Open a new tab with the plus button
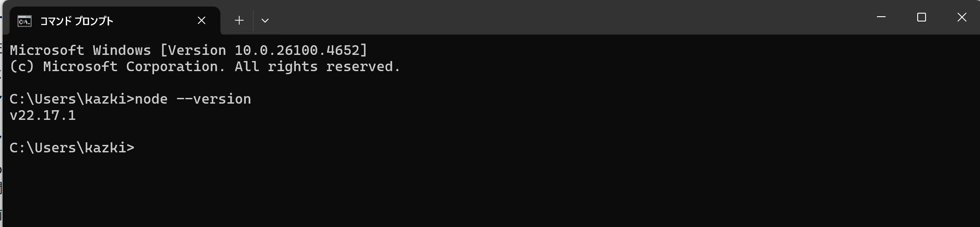 tap(239, 21)
